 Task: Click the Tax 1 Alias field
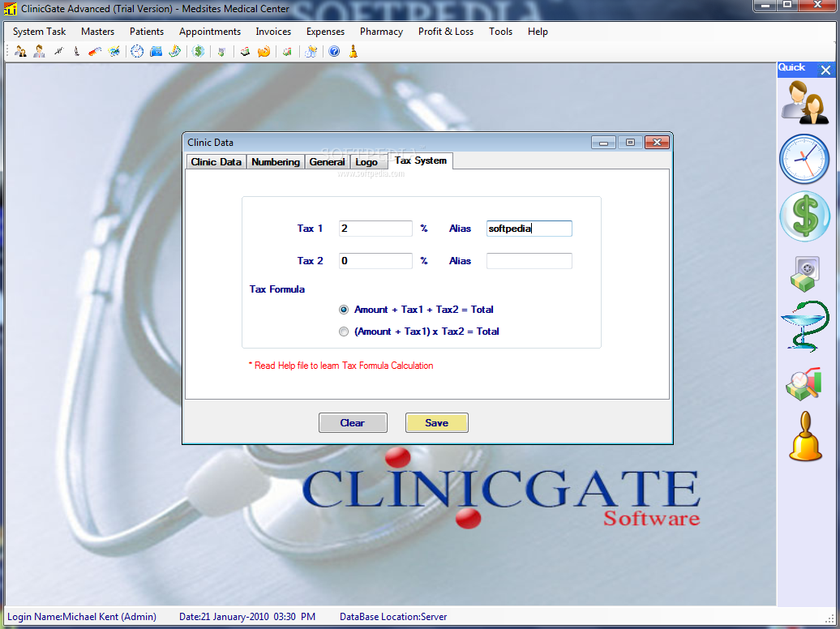click(x=529, y=229)
